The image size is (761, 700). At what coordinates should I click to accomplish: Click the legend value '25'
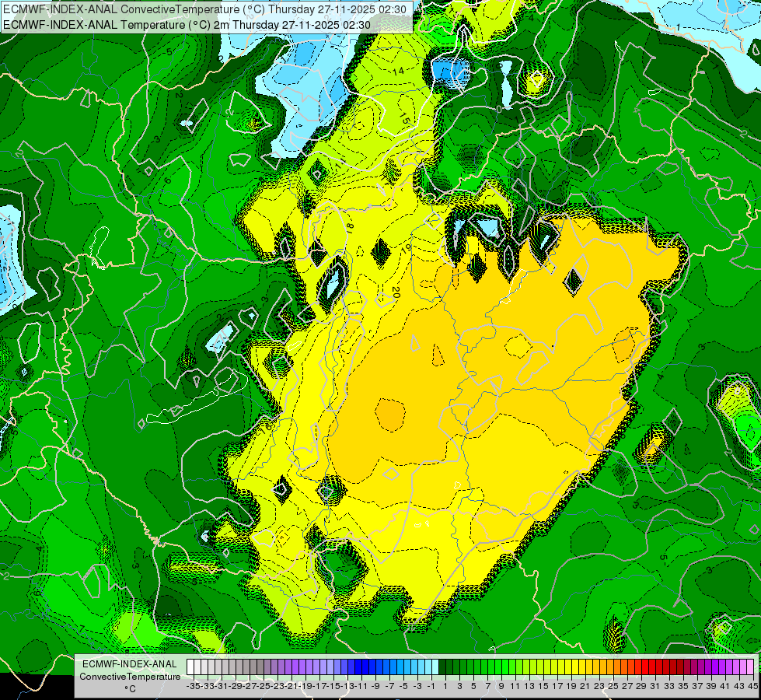[x=613, y=686]
